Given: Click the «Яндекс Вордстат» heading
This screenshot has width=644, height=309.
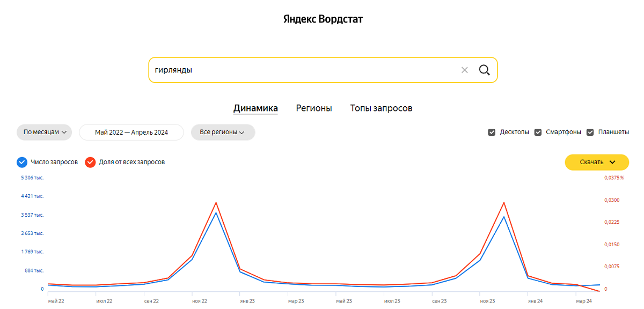Looking at the screenshot, I should pos(322,18).
